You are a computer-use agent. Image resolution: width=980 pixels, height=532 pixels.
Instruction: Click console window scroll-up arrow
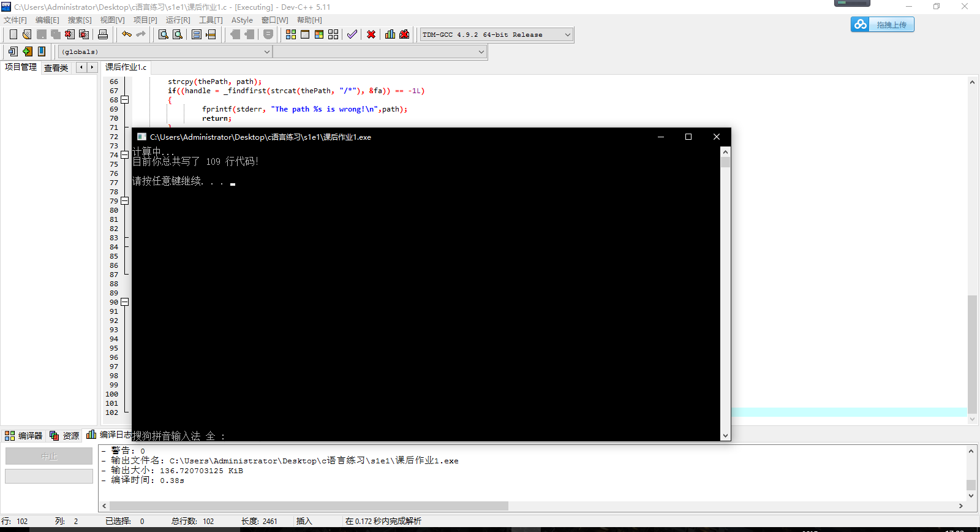point(725,151)
